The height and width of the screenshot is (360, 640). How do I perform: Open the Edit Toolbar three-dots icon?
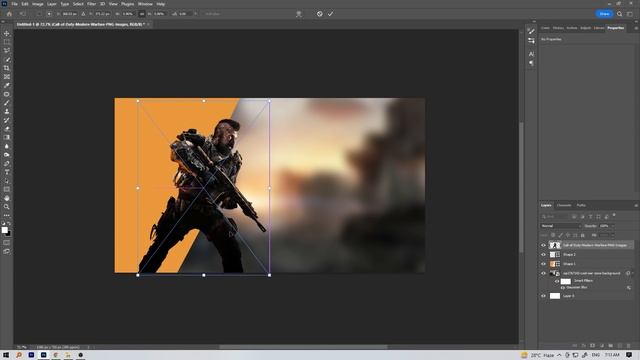point(7,215)
